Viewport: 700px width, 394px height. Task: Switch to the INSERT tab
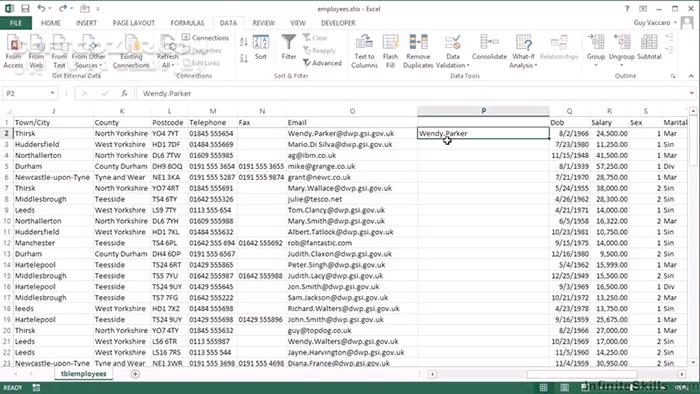[86, 23]
